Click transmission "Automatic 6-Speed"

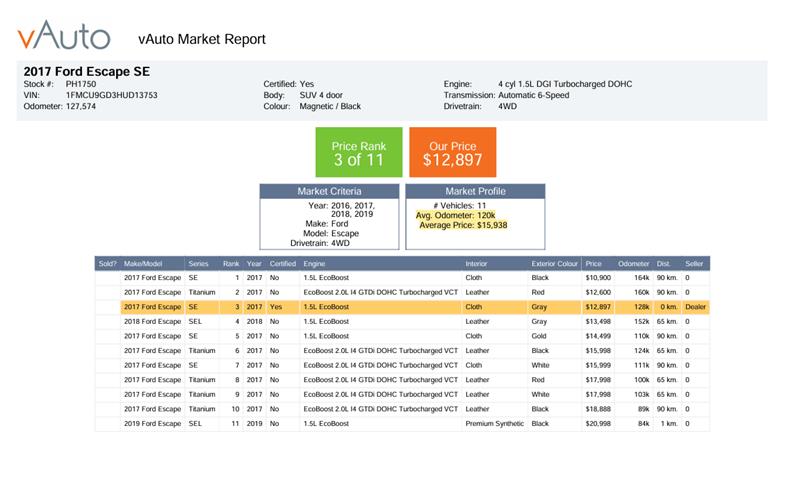533,95
